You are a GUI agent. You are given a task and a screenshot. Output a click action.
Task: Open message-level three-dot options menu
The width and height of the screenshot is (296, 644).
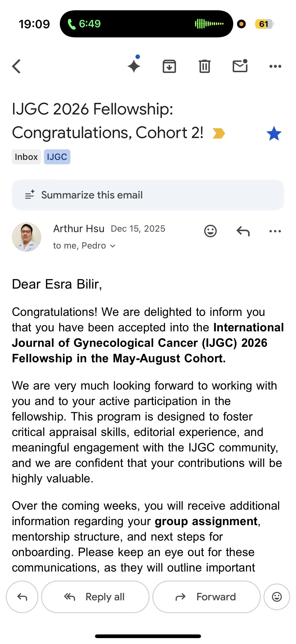point(275,231)
